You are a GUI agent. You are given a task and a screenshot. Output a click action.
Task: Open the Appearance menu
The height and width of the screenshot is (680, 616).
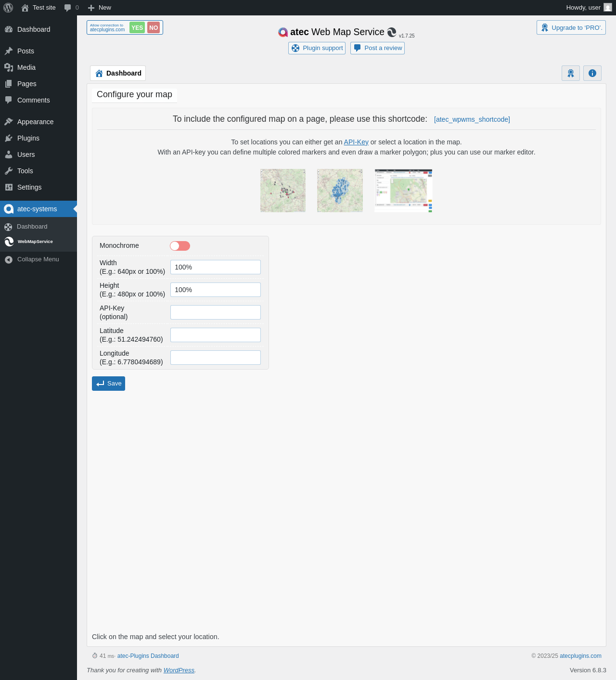[38, 122]
